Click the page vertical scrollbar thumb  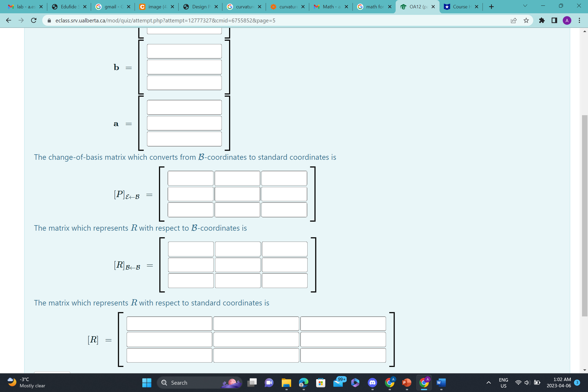(x=585, y=215)
